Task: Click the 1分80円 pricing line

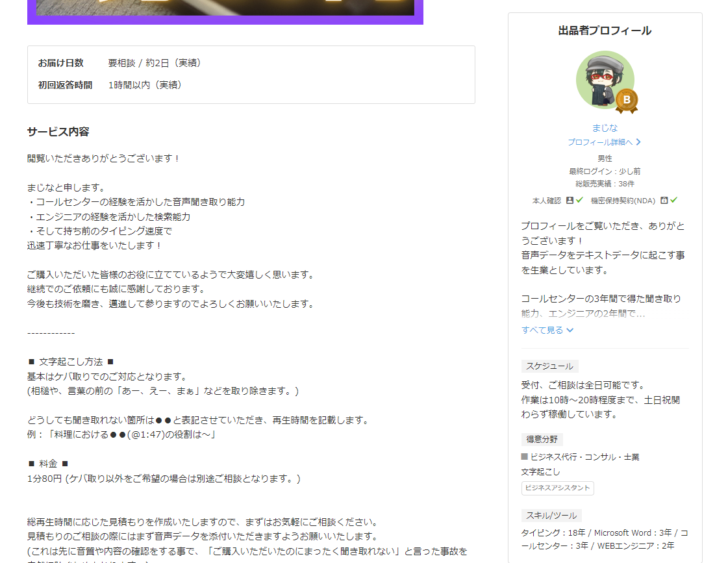Action: [x=164, y=479]
